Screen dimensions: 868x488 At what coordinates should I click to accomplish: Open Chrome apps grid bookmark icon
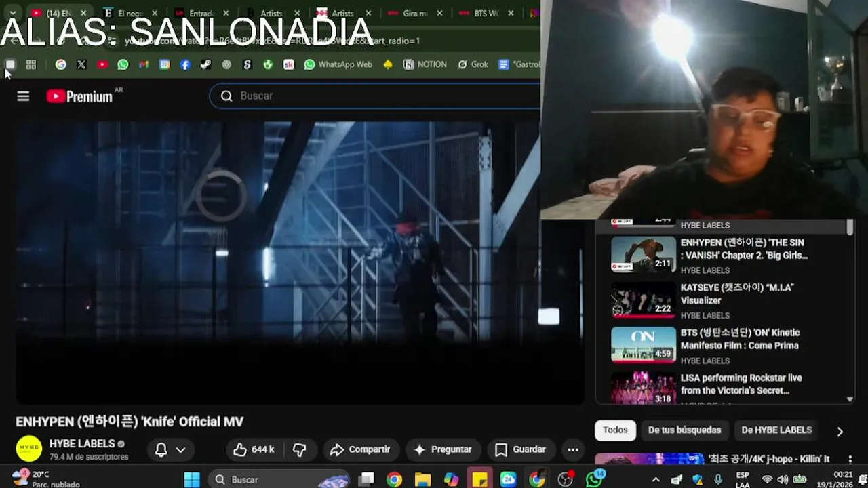tap(31, 64)
